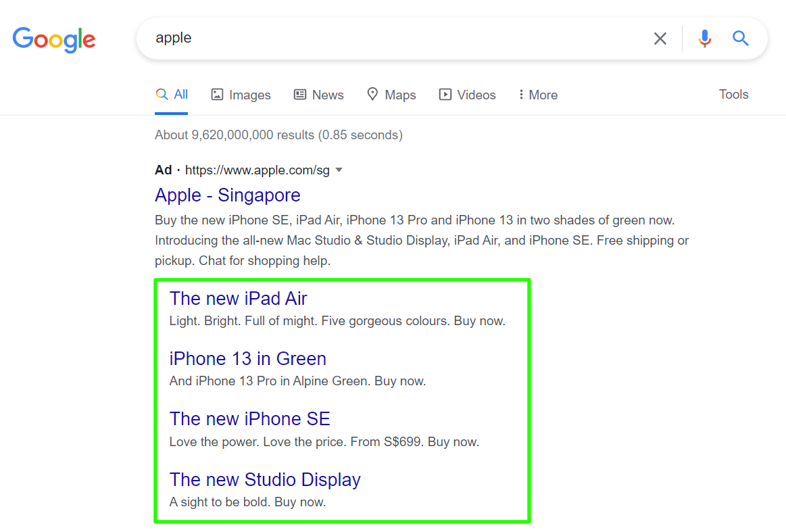
Task: Submit search with the magnifying glass icon
Action: [x=741, y=38]
